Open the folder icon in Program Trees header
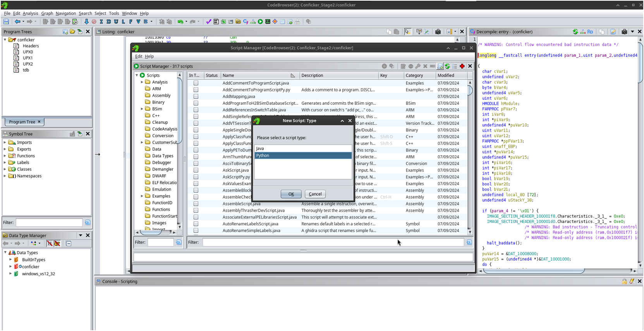The height and width of the screenshot is (331, 644). (72, 32)
